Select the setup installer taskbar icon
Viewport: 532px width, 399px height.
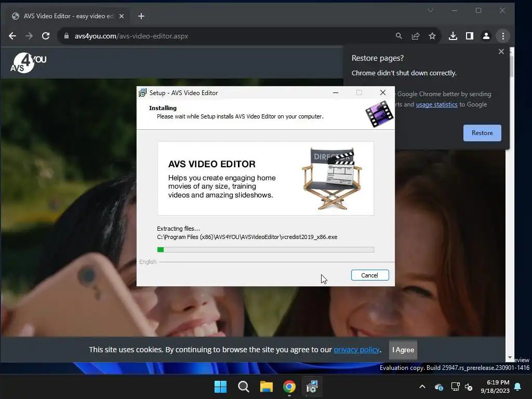pos(312,387)
